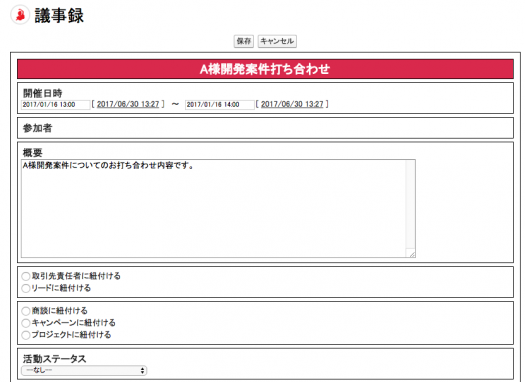Click the end date field 2017/01/16 14:00
Screen dimensions: 525x382
(x=220, y=104)
